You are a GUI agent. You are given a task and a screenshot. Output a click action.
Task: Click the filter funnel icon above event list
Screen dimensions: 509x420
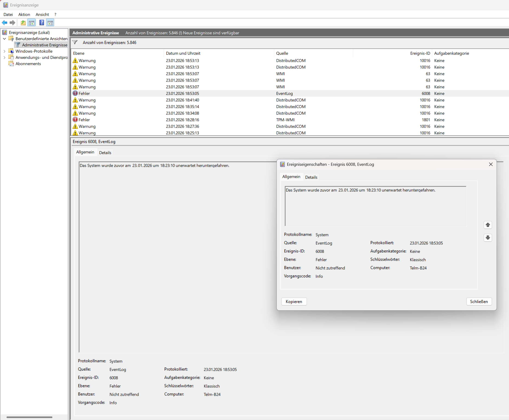tap(75, 42)
